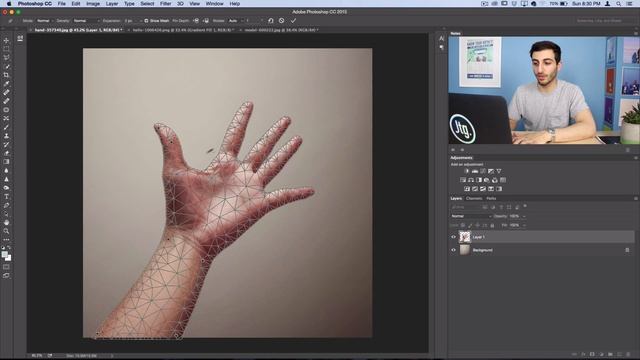The width and height of the screenshot is (640, 360).
Task: Select the Background layer thumbnail
Action: [x=464, y=250]
